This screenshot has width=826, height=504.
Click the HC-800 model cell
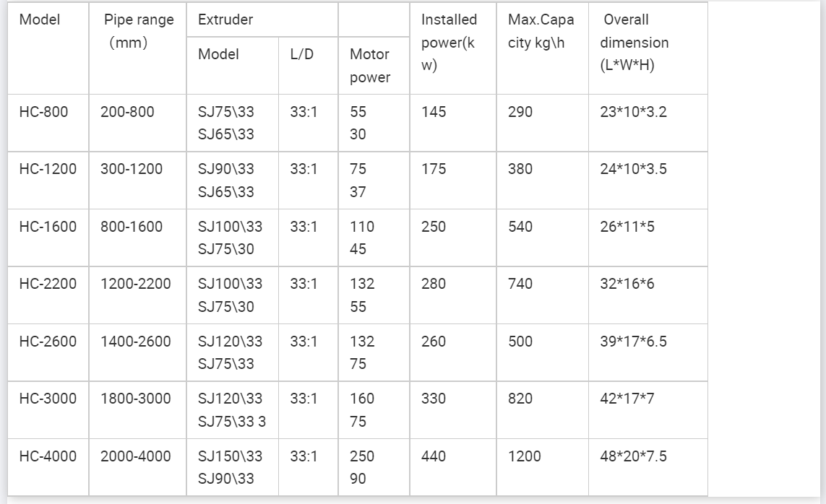44,112
